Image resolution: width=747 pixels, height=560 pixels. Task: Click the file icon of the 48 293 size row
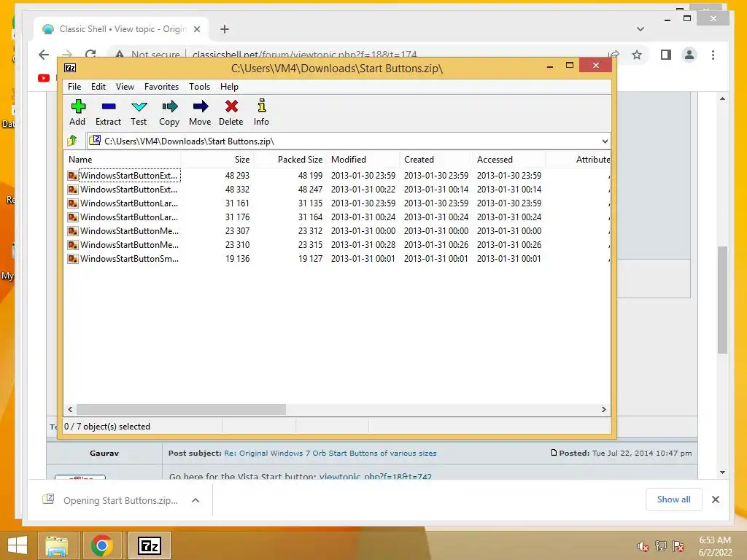tap(72, 176)
